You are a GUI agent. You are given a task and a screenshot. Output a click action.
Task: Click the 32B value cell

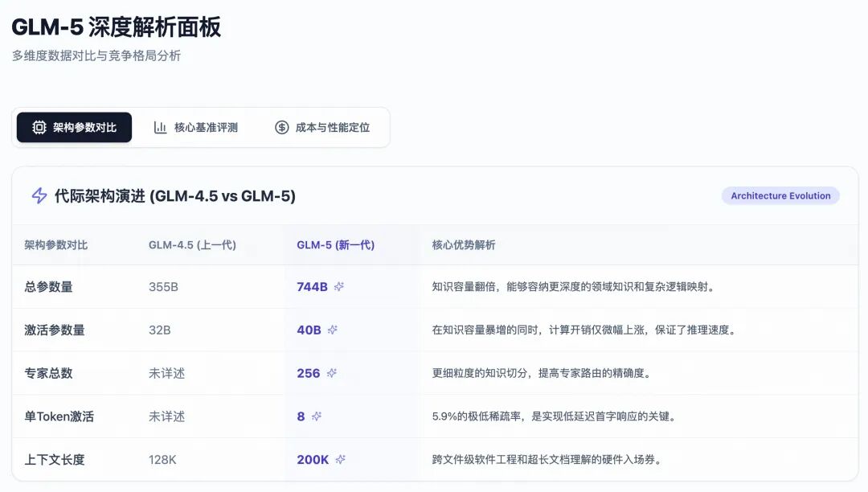(x=159, y=330)
